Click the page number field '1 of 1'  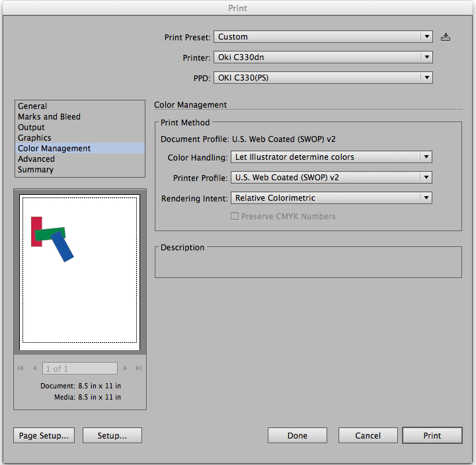pyautogui.click(x=80, y=369)
